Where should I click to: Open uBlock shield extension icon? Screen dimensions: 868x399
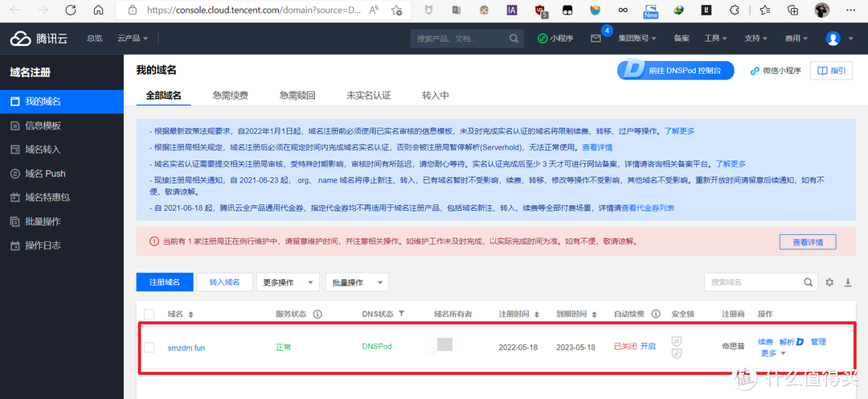click(x=541, y=10)
